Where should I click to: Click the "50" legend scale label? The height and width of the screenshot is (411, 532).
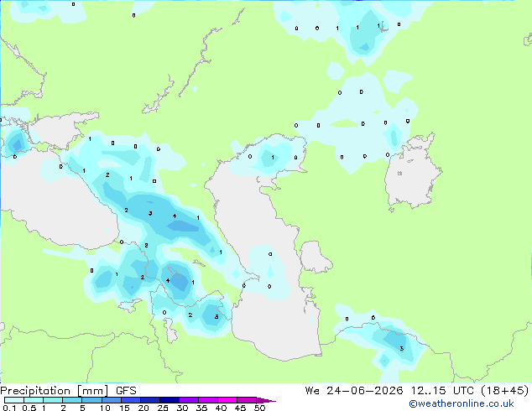pos(259,408)
